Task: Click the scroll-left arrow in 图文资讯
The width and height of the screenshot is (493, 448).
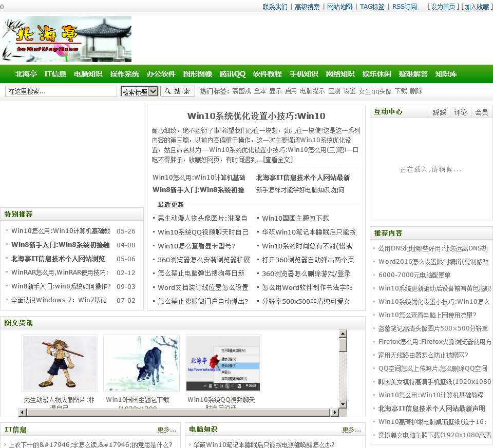Action: pyautogui.click(x=22, y=412)
